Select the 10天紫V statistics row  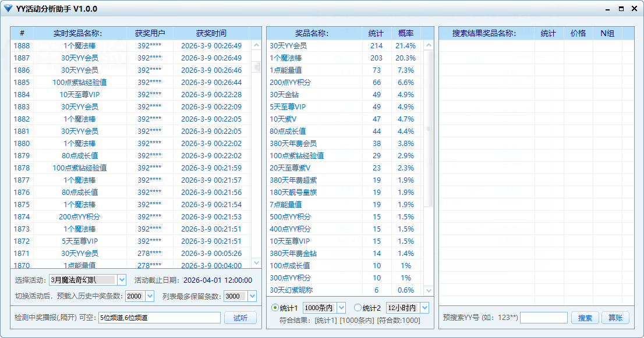345,119
